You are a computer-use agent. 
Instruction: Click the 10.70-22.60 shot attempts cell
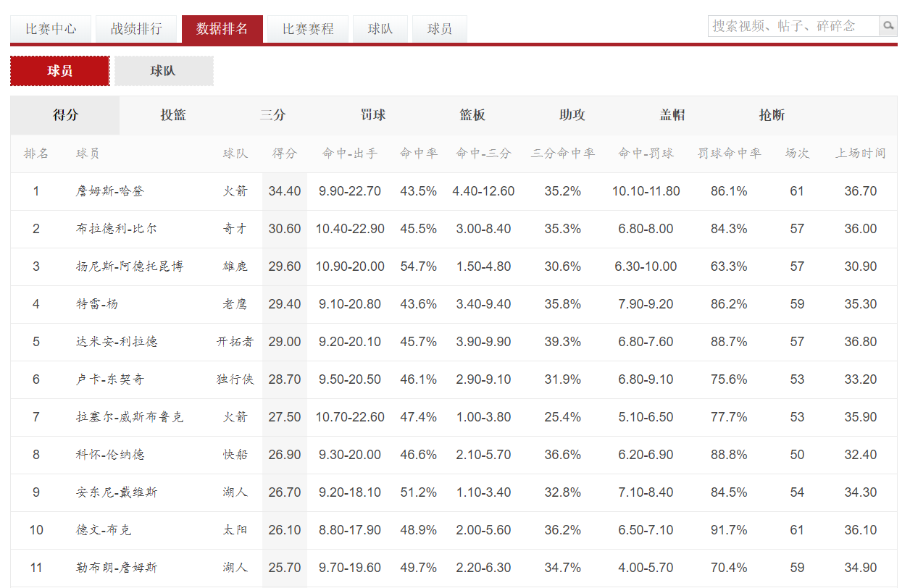350,417
